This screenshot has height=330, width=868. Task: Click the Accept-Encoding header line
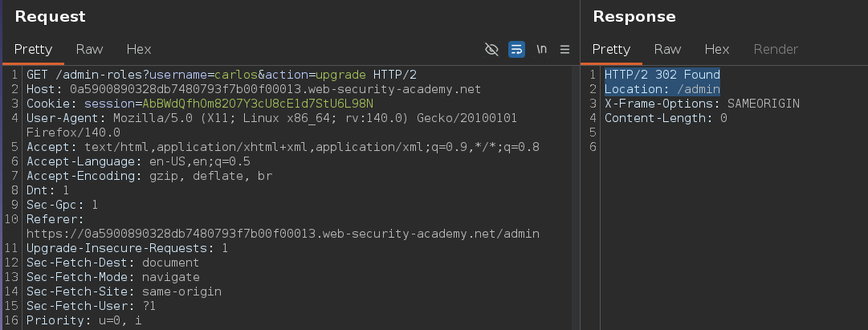pos(149,176)
